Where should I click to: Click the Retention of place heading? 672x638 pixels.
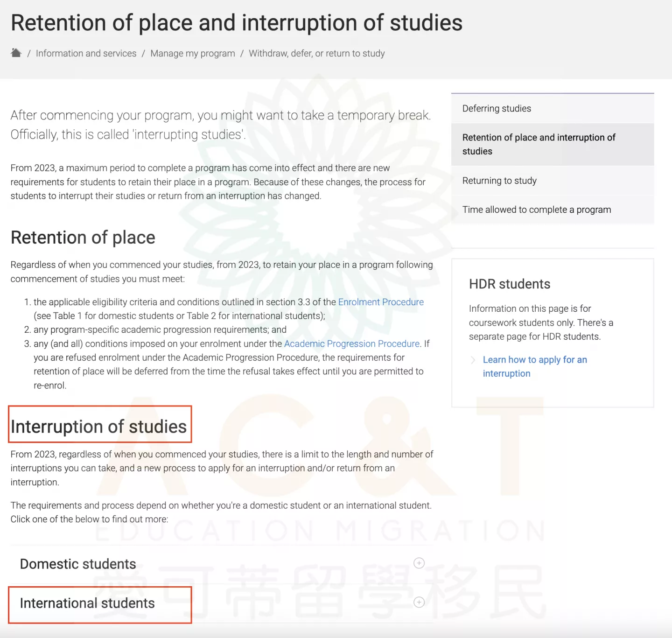pos(83,238)
